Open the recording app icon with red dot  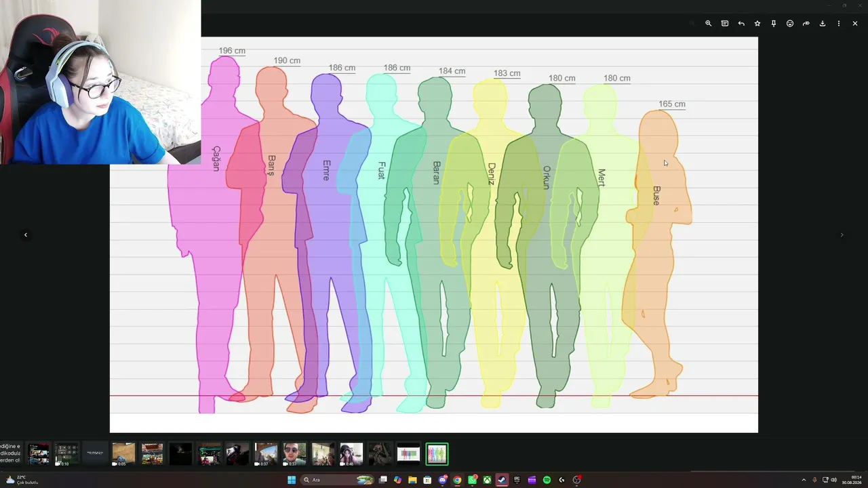tap(576, 480)
